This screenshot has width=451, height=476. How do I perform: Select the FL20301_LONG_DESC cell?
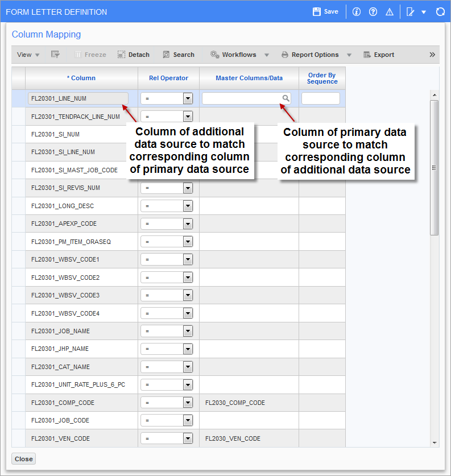tap(81, 206)
